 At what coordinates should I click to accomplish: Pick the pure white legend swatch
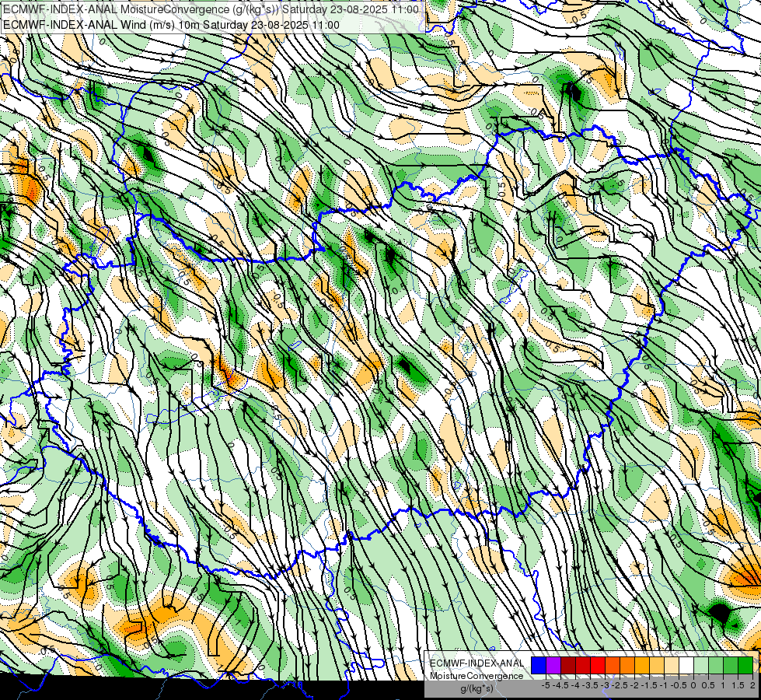686,666
